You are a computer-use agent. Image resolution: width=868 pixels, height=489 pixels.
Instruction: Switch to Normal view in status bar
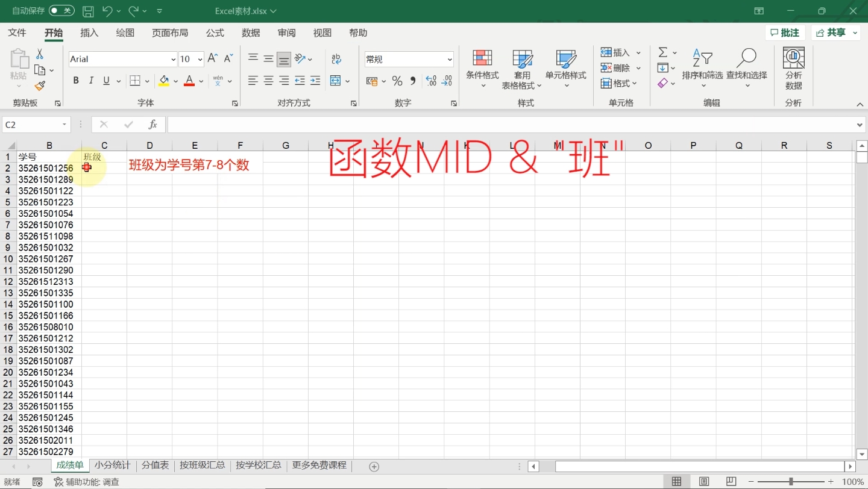coord(677,482)
